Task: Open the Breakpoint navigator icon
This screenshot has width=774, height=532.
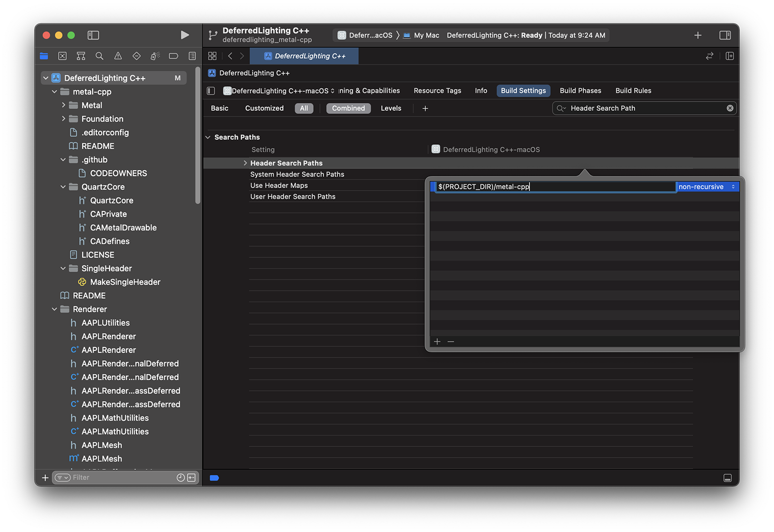Action: coord(173,56)
